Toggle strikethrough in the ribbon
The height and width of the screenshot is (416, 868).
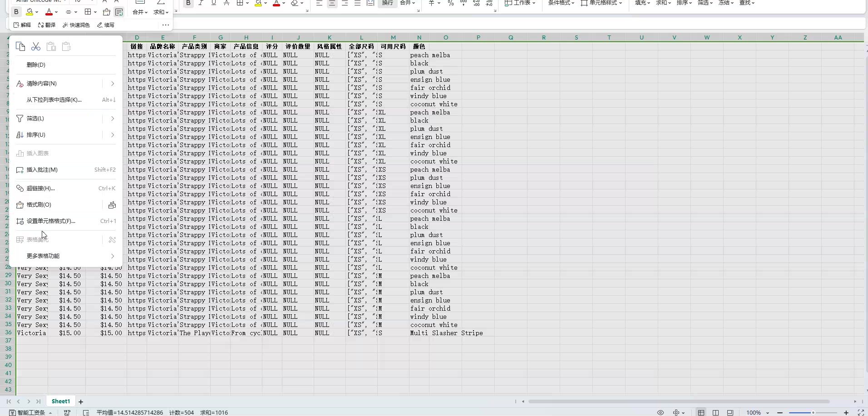[x=226, y=3]
